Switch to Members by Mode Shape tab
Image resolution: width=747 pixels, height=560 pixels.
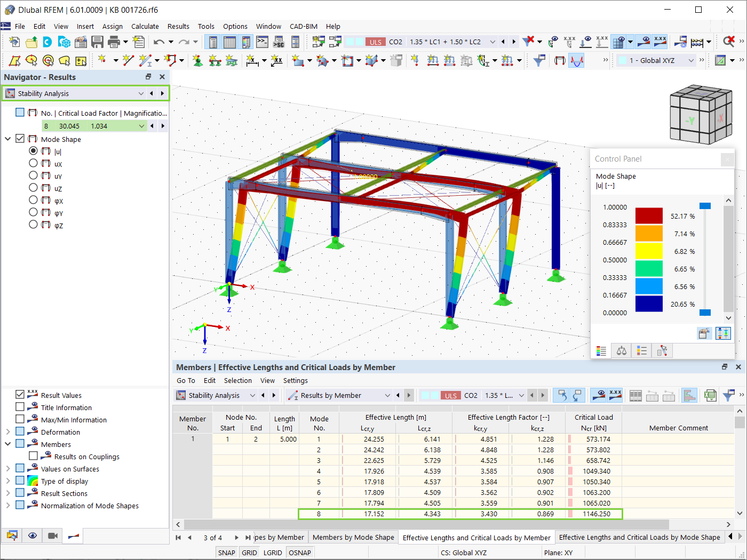coord(353,537)
